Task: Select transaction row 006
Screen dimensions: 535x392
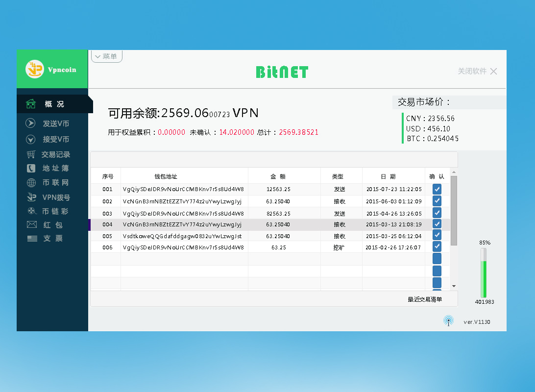Action: [x=270, y=247]
